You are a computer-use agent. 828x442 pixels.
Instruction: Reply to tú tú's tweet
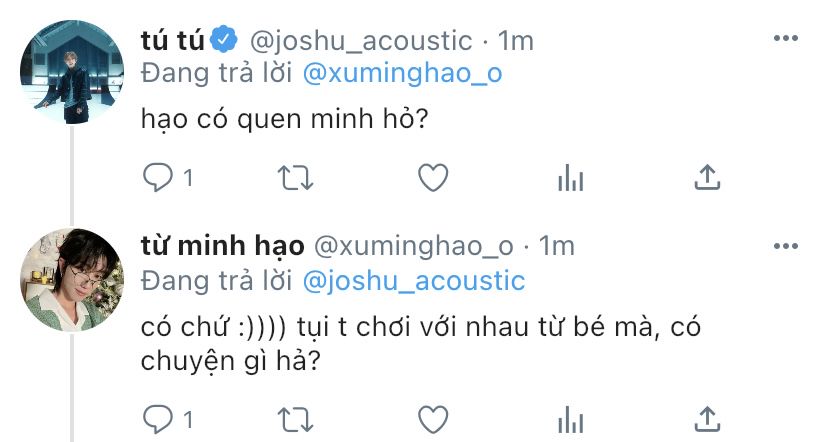point(158,177)
